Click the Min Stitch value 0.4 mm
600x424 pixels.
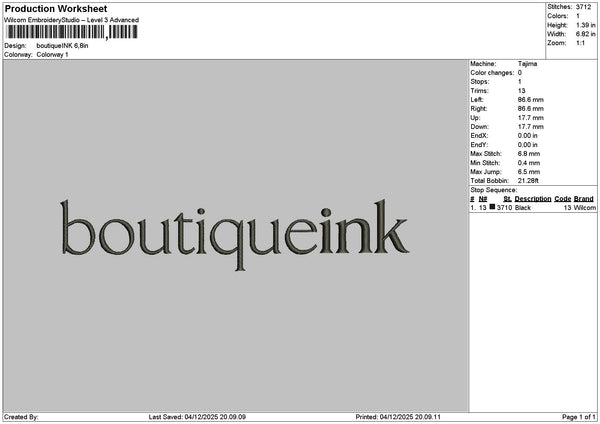[x=529, y=163]
